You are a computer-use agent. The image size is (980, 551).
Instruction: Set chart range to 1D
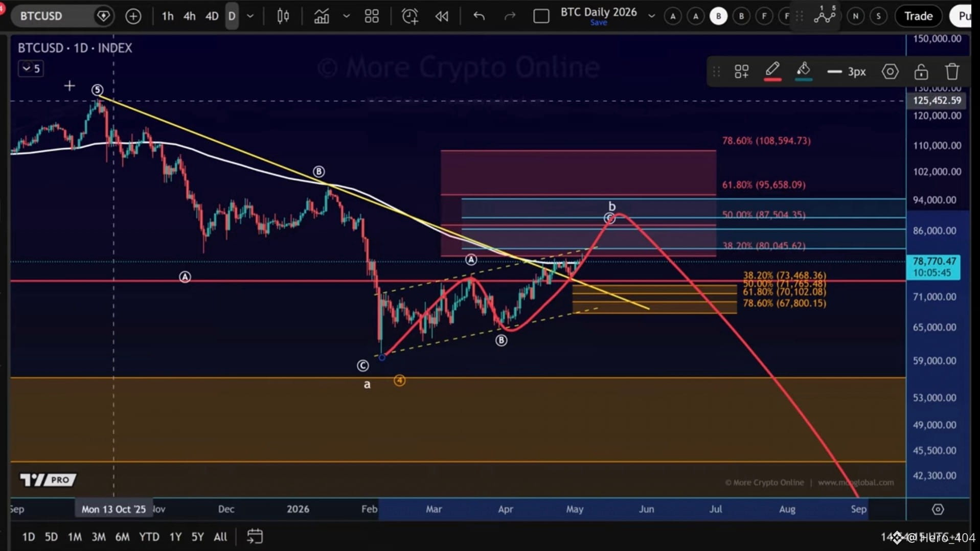point(29,537)
